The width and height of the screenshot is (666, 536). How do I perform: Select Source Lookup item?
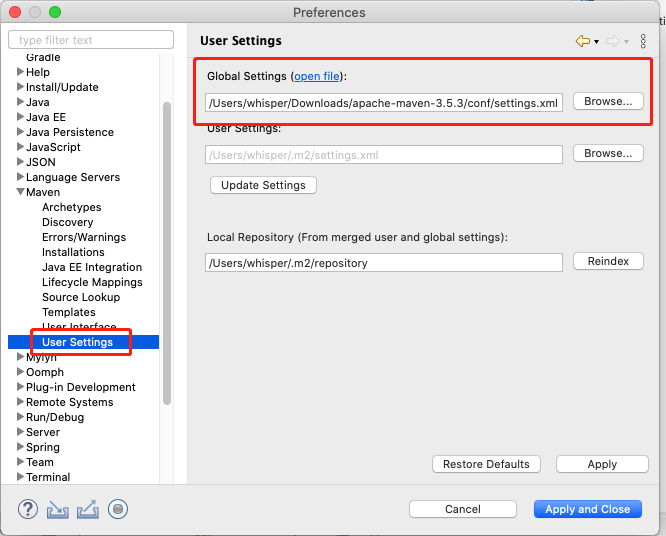coord(81,297)
